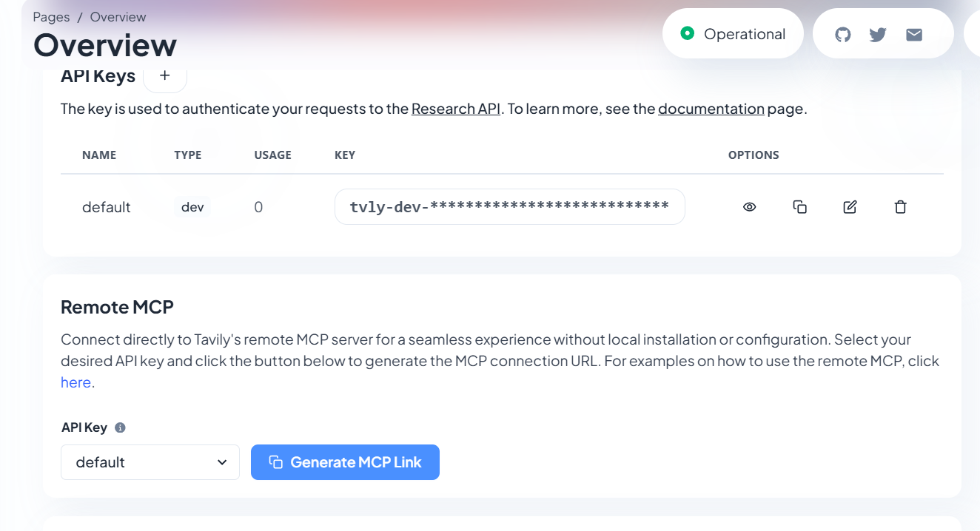Click the masked tvly-dev key field

[509, 207]
